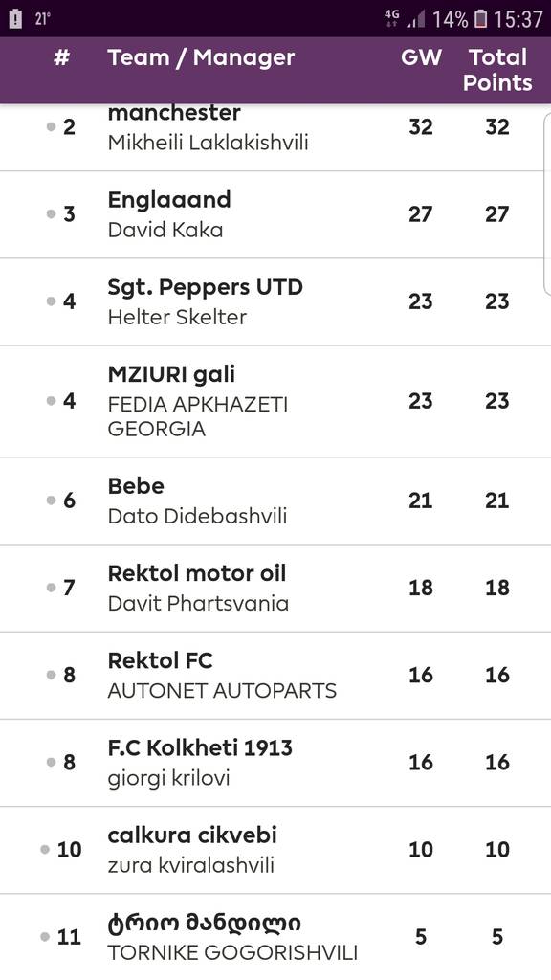Open the Bebe team by Dato Didebashvili
The height and width of the screenshot is (980, 551).
(275, 501)
